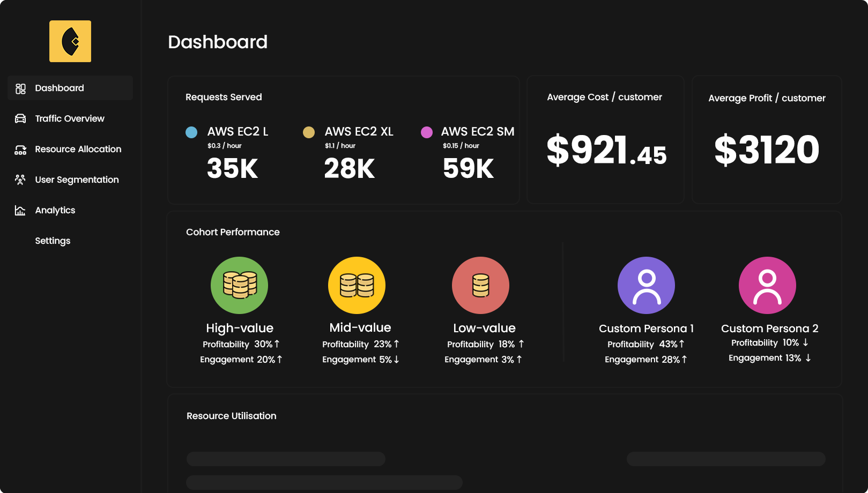Image resolution: width=868 pixels, height=493 pixels.
Task: Select the yellow Mid-value cohort icon
Action: pos(357,285)
